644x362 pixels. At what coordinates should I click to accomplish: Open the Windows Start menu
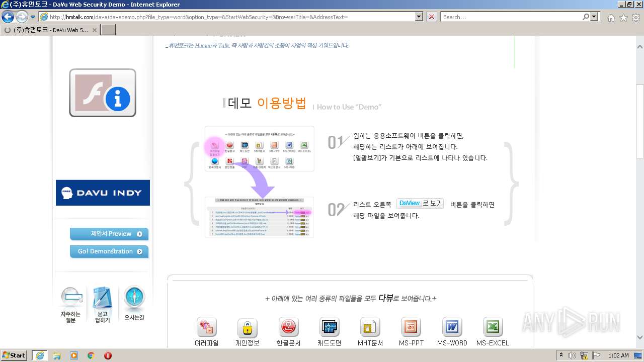[x=14, y=355]
